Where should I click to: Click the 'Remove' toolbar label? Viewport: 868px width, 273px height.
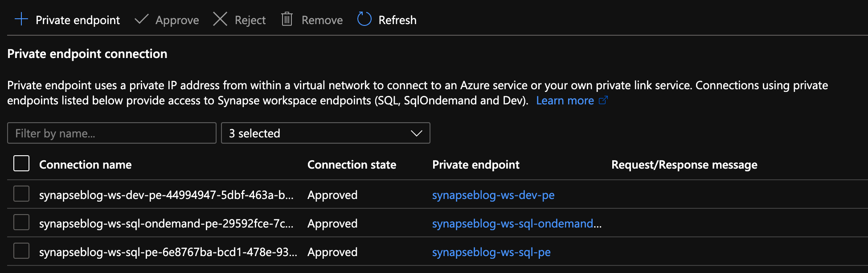(322, 20)
